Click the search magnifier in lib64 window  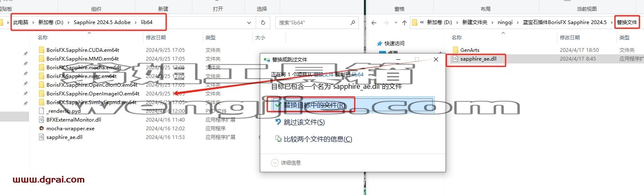pyautogui.click(x=353, y=22)
